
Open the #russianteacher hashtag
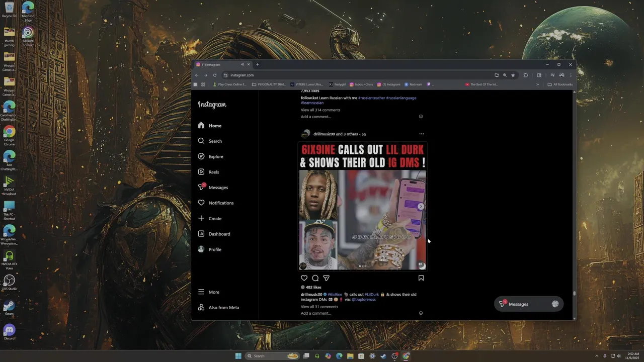372,98
